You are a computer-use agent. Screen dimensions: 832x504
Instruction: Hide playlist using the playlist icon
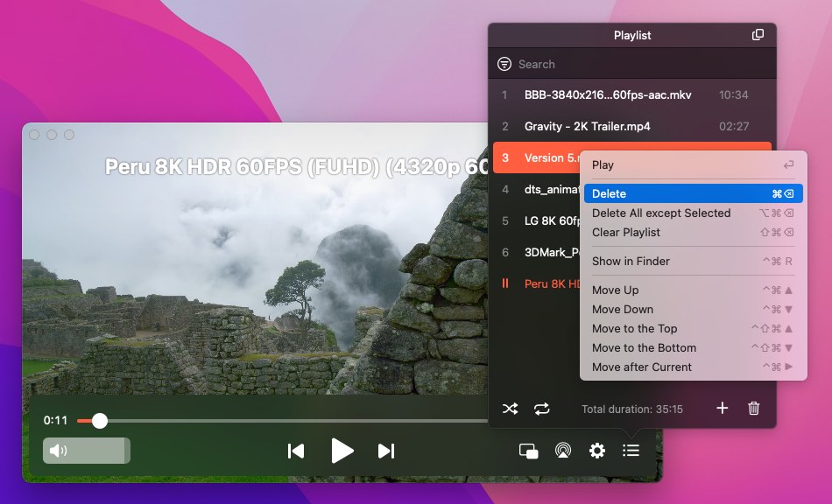pyautogui.click(x=631, y=450)
